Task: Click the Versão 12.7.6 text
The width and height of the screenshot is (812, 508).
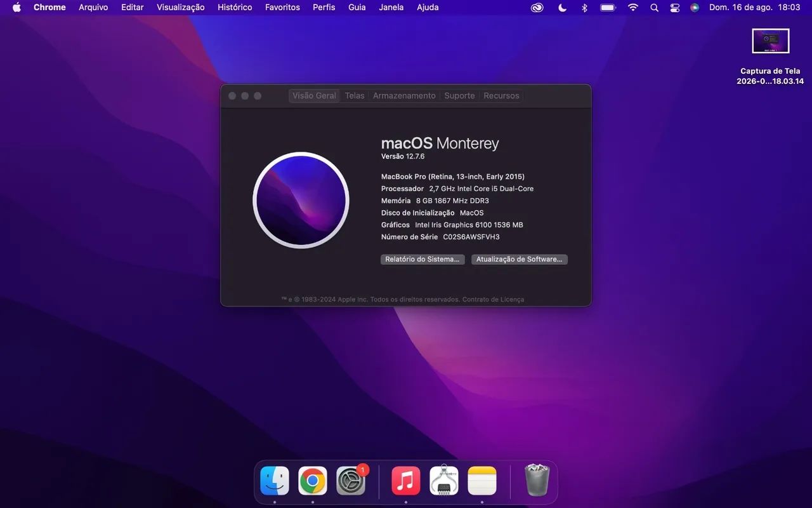Action: pos(403,157)
